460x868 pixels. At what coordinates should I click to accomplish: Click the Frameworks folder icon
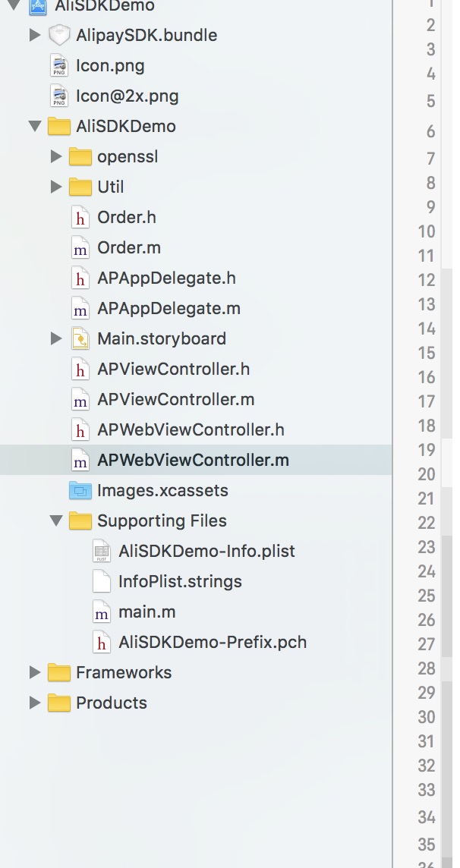[58, 672]
